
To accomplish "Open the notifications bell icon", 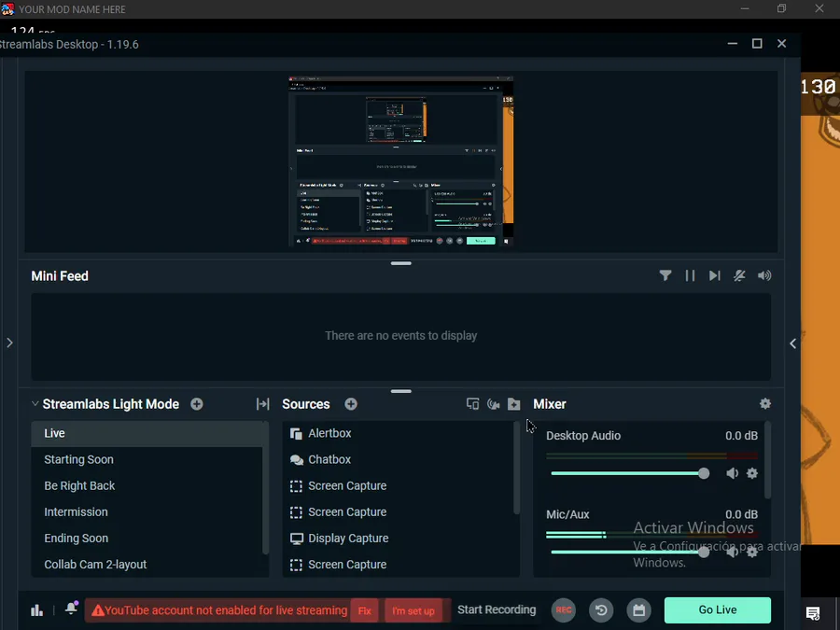I will 71,608.
